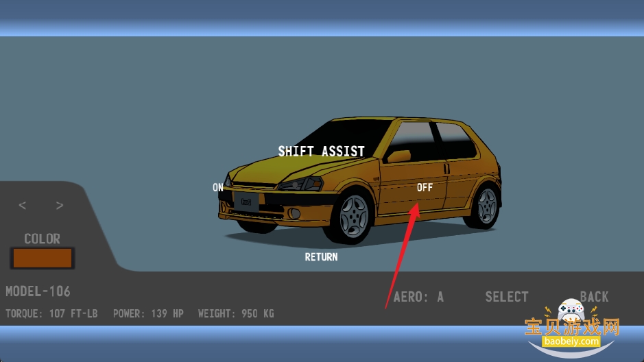This screenshot has width=644, height=362.
Task: Click the orange color swatch
Action: click(43, 258)
